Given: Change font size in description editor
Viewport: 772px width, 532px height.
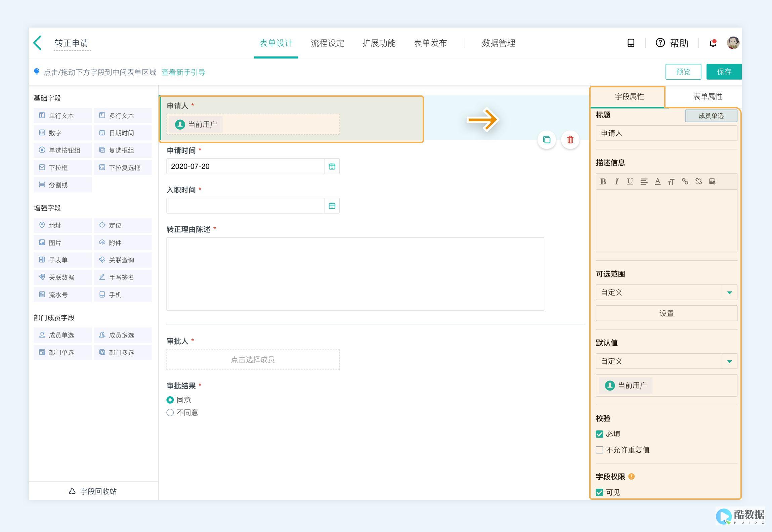Looking at the screenshot, I should (671, 182).
